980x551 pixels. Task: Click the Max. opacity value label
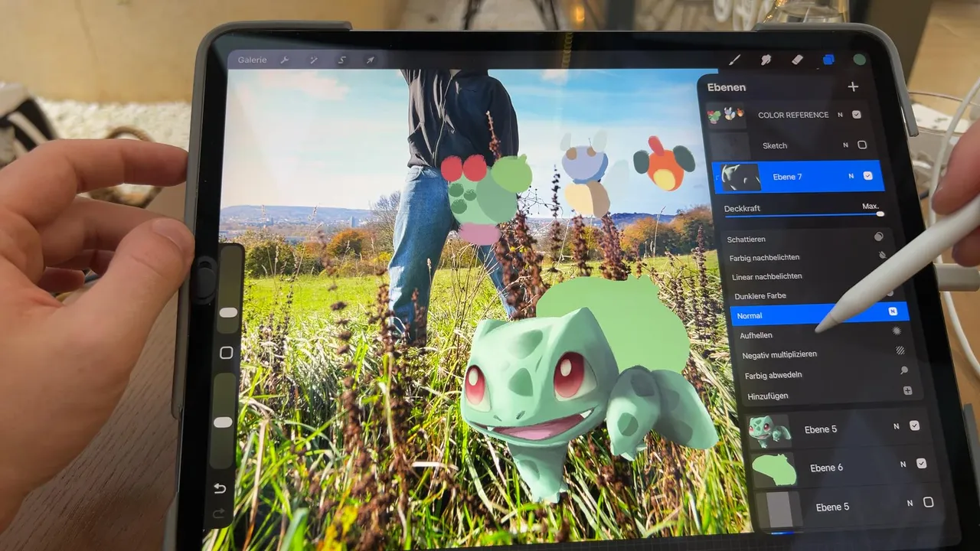pyautogui.click(x=871, y=206)
